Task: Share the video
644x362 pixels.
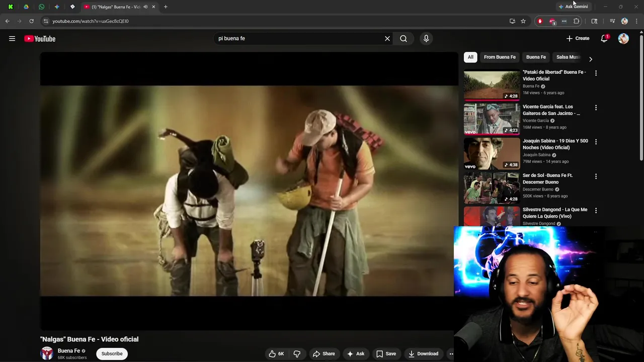Action: tap(324, 354)
